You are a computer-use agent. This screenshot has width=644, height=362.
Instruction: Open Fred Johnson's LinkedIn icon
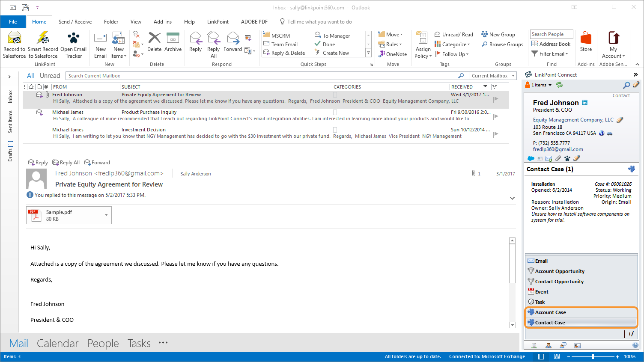tap(584, 103)
